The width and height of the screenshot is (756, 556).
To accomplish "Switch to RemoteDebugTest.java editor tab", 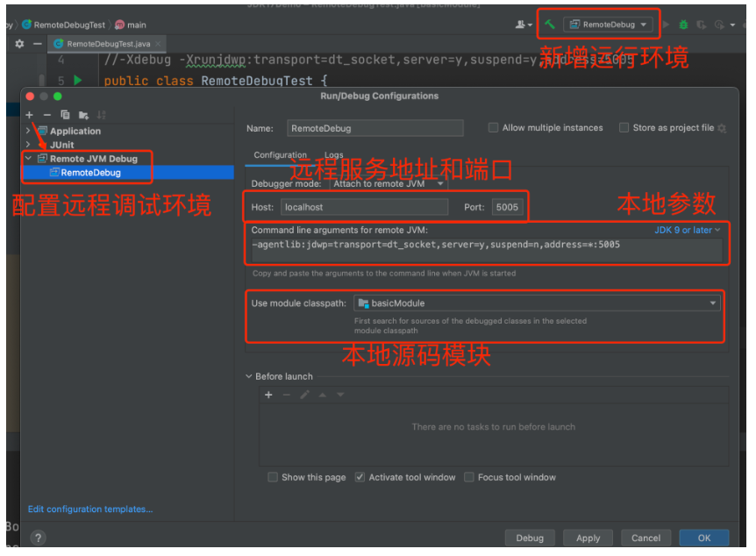I will coord(108,44).
